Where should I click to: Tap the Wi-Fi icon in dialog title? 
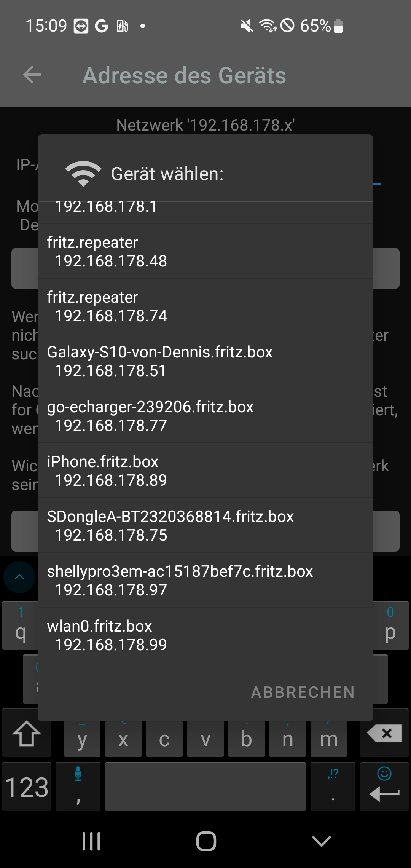click(x=83, y=174)
